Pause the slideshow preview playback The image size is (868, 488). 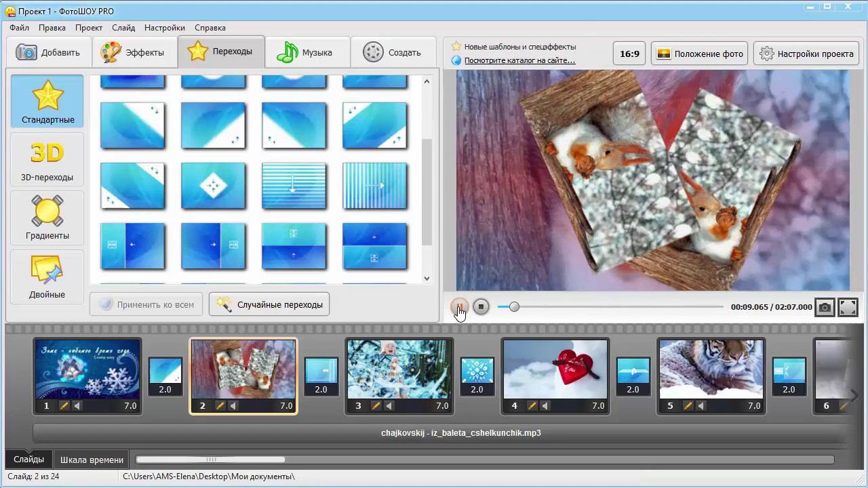pos(459,307)
